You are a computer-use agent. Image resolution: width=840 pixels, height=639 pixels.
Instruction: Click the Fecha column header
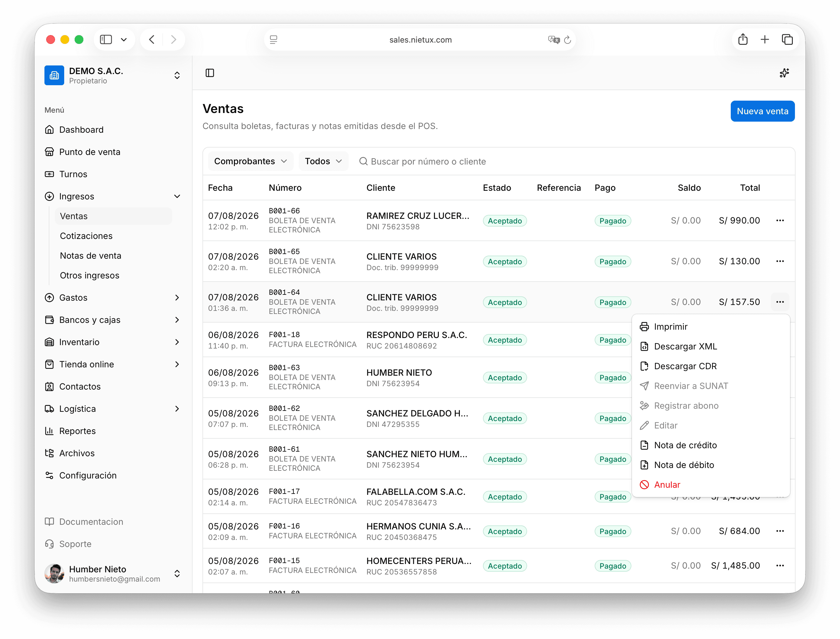(220, 188)
